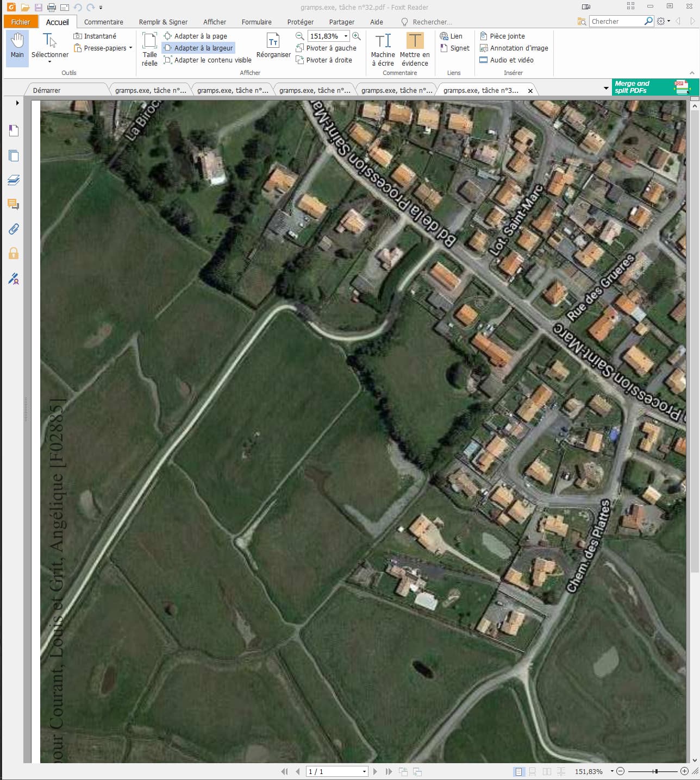700x780 pixels.
Task: Set view to Taille réelle
Action: 149,49
